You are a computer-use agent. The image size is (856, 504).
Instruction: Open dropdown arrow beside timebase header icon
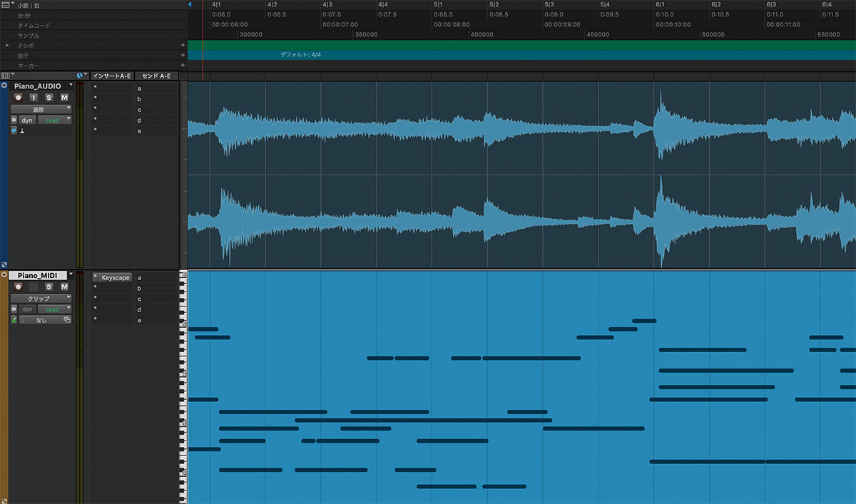coord(86,74)
